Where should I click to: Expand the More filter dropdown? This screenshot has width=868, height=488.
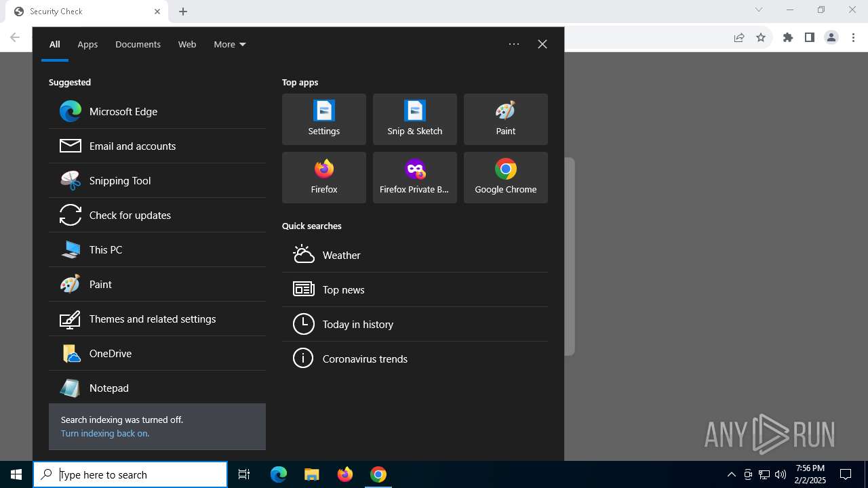(x=230, y=44)
